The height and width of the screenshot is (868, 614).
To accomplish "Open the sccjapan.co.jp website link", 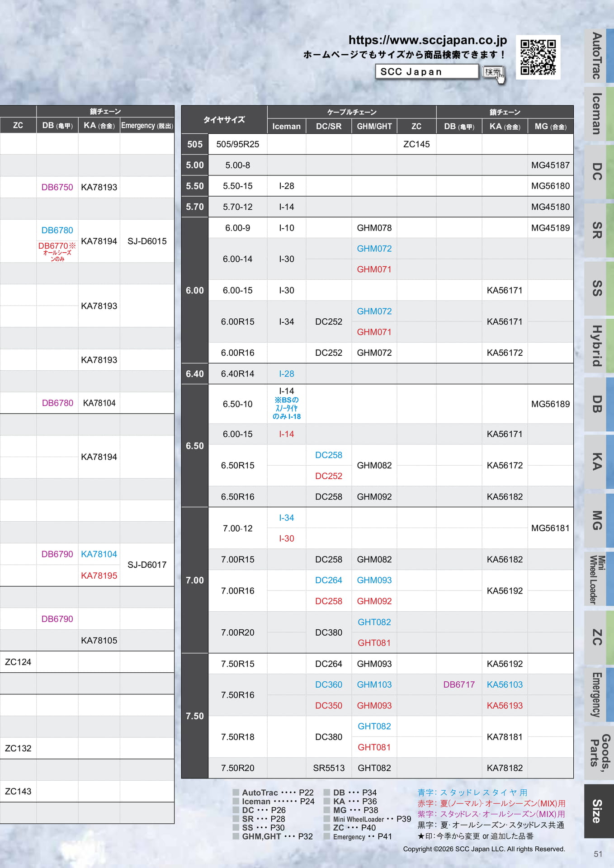I will tap(427, 40).
